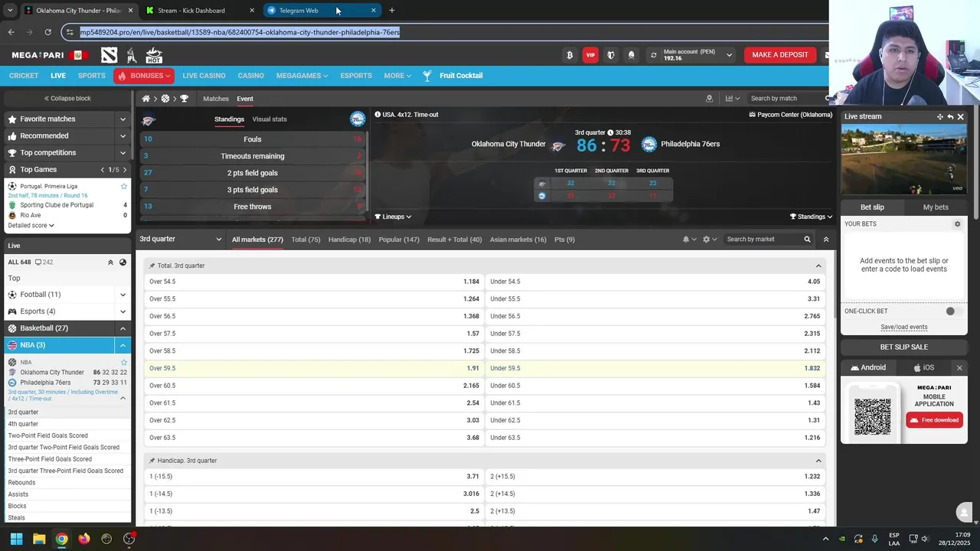Open the Standings trophy dropdown
This screenshot has width=980, height=551.
coord(812,217)
